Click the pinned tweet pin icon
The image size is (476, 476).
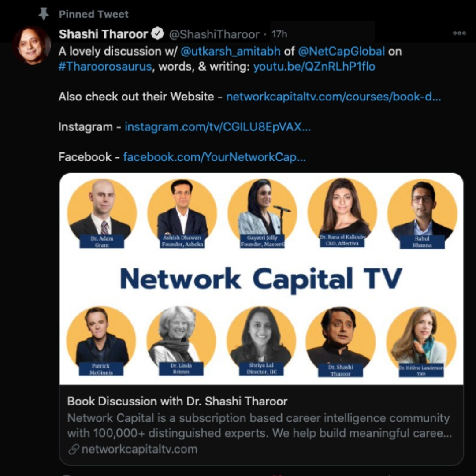point(44,14)
